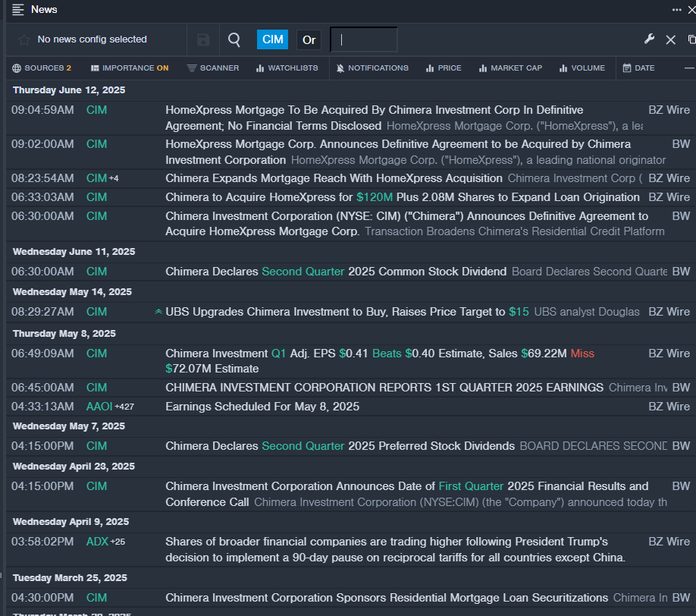
Task: Clear the search with the X beside the wrench
Action: click(671, 40)
